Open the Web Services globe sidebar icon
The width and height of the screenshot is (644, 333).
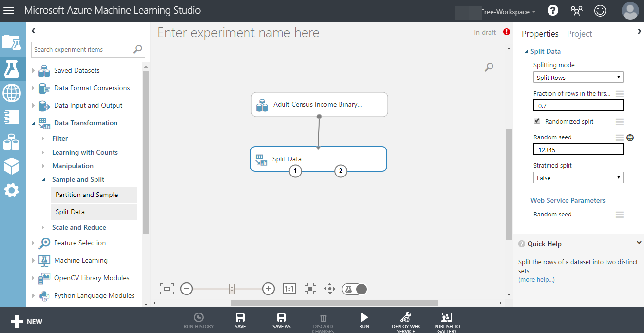coord(12,92)
